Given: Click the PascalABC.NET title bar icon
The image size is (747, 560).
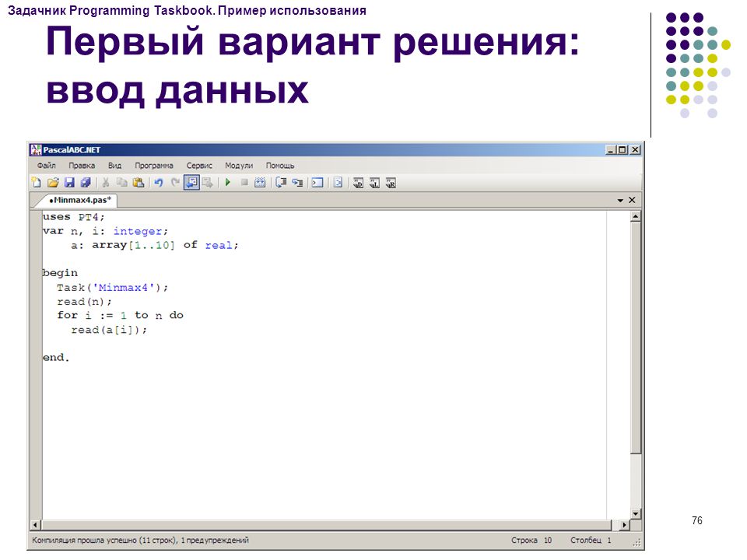Looking at the screenshot, I should [36, 150].
